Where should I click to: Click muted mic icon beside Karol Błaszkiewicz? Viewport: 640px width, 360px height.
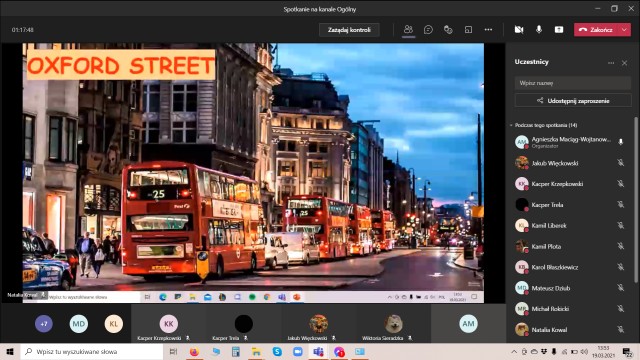point(620,267)
